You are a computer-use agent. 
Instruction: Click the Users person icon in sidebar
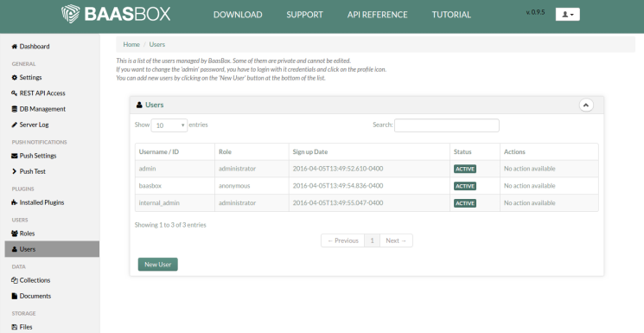coord(15,249)
